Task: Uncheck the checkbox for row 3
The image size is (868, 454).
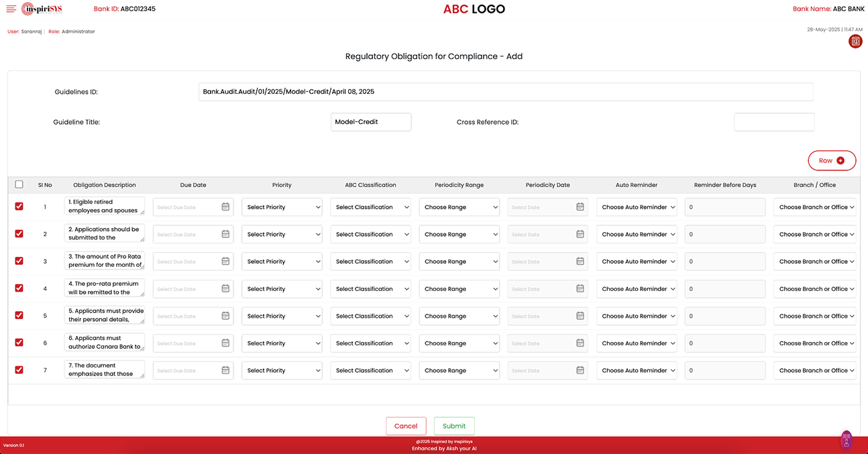Action: 19,261
